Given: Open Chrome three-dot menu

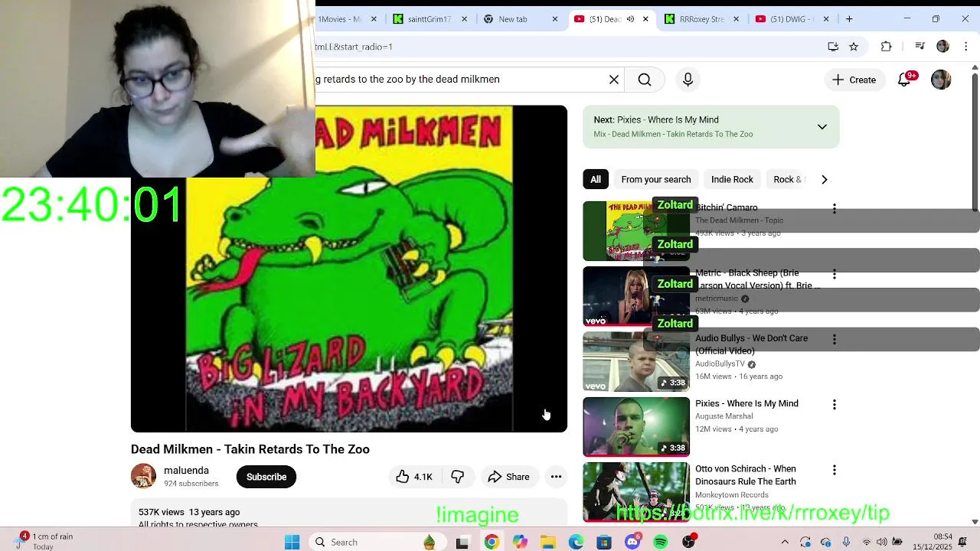Looking at the screenshot, I should (965, 47).
